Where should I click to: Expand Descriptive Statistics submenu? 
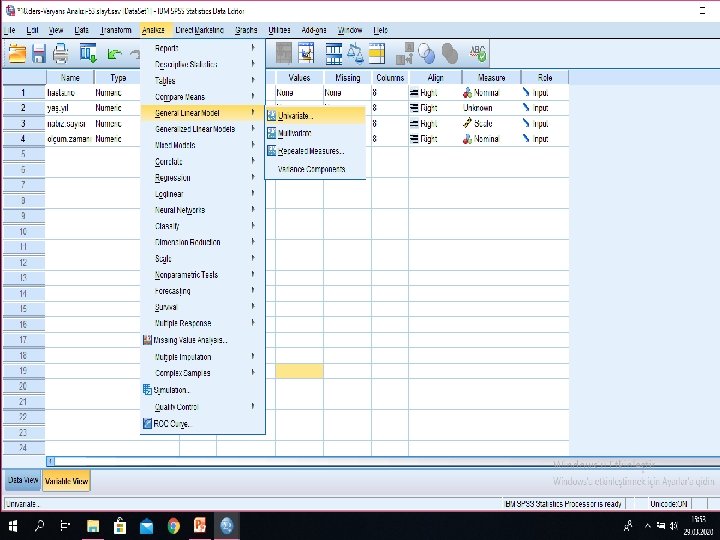pos(202,64)
